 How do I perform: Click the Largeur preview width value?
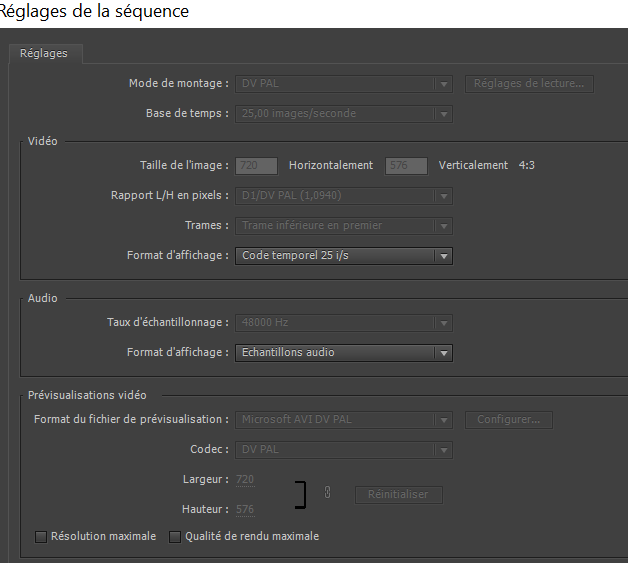tap(245, 480)
